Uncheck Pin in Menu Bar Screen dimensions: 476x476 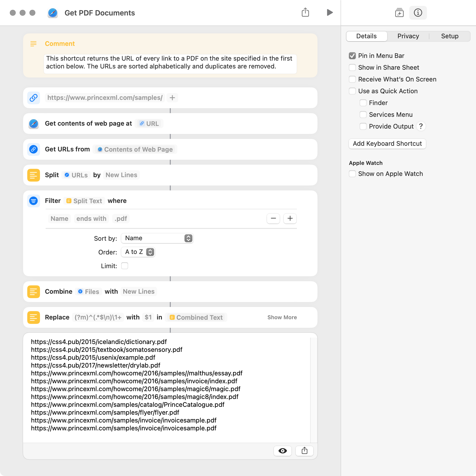352,56
